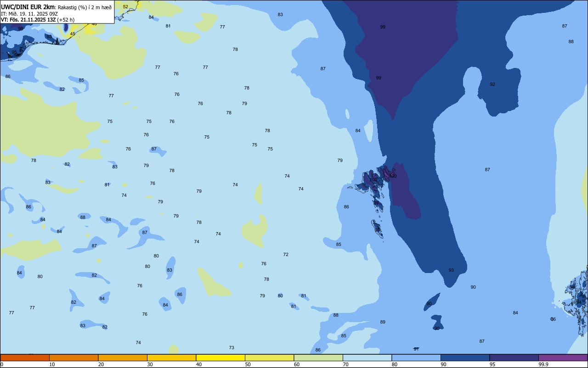Click the '73' humidity value near the bottom

coord(232,348)
